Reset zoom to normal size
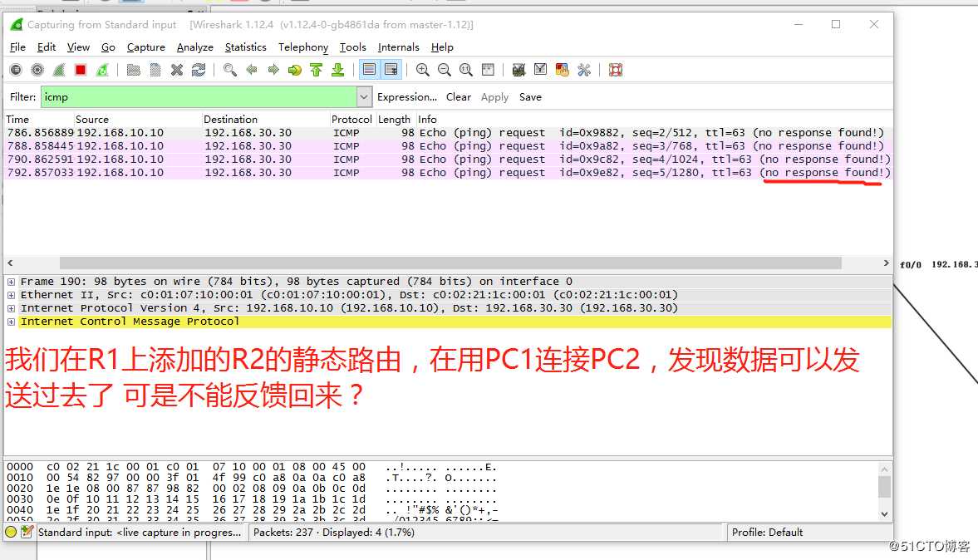Image resolution: width=978 pixels, height=560 pixels. pos(466,70)
